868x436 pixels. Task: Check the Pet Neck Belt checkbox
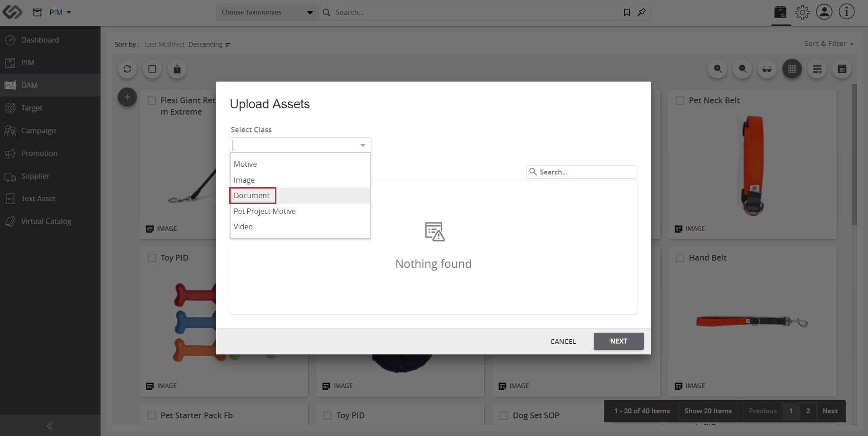pyautogui.click(x=680, y=101)
